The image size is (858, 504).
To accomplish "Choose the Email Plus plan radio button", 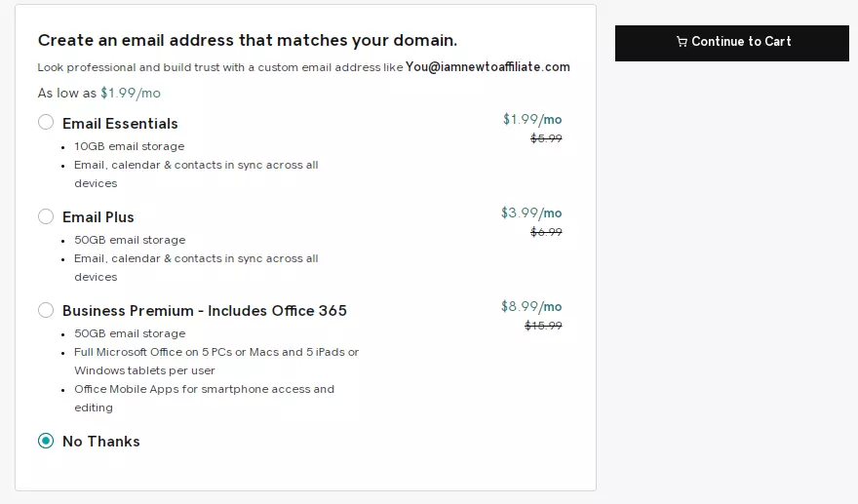I will coord(46,216).
